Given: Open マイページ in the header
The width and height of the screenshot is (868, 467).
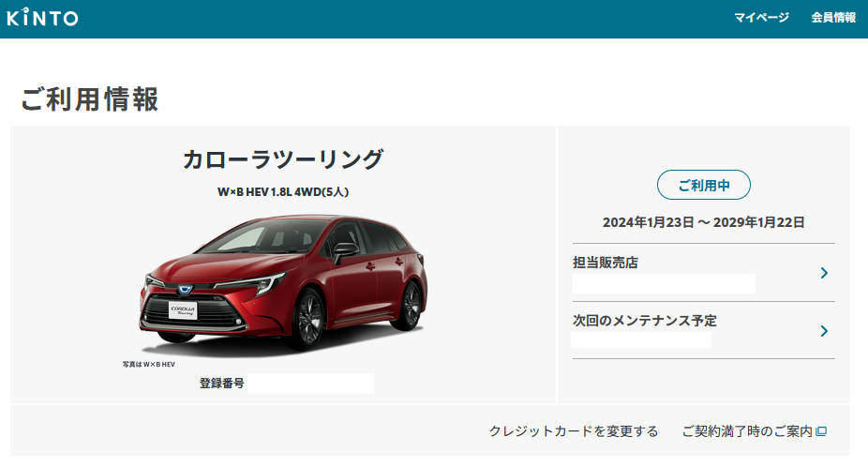Looking at the screenshot, I should coord(761,18).
